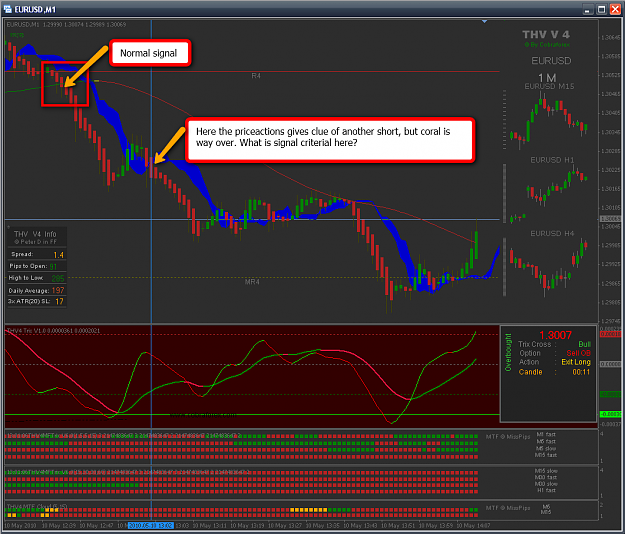Click the 10 May 13:59 time label

coord(436,526)
